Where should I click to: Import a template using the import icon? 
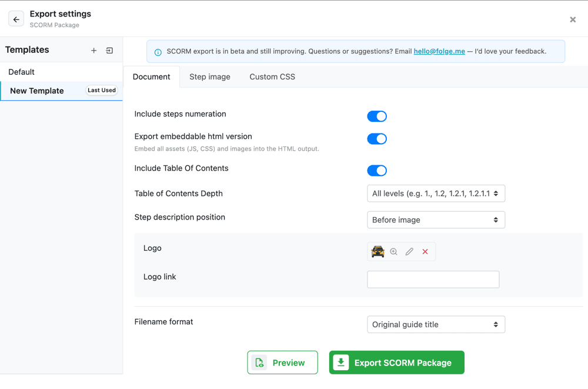109,50
